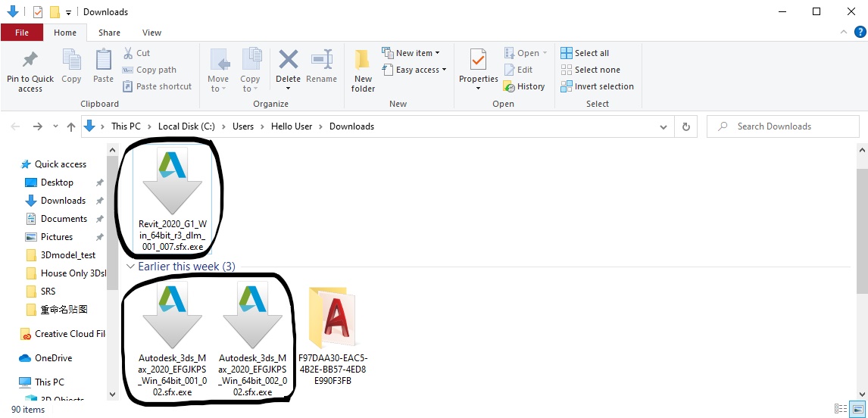This screenshot has height=418, width=868.
Task: Open the Move to menu
Action: 219,70
